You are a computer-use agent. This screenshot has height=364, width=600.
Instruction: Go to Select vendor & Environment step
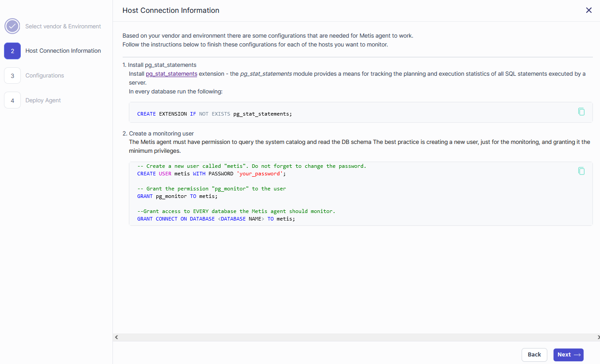point(63,26)
